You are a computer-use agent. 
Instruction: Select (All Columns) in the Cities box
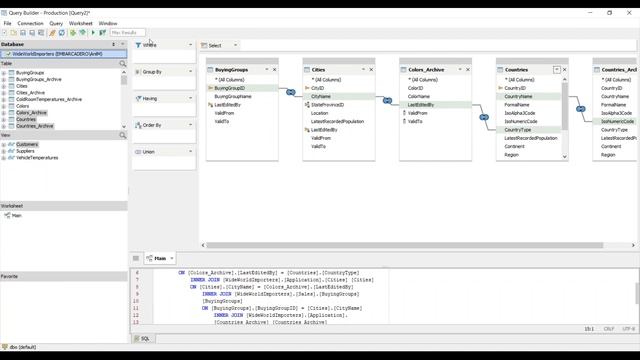coord(326,80)
